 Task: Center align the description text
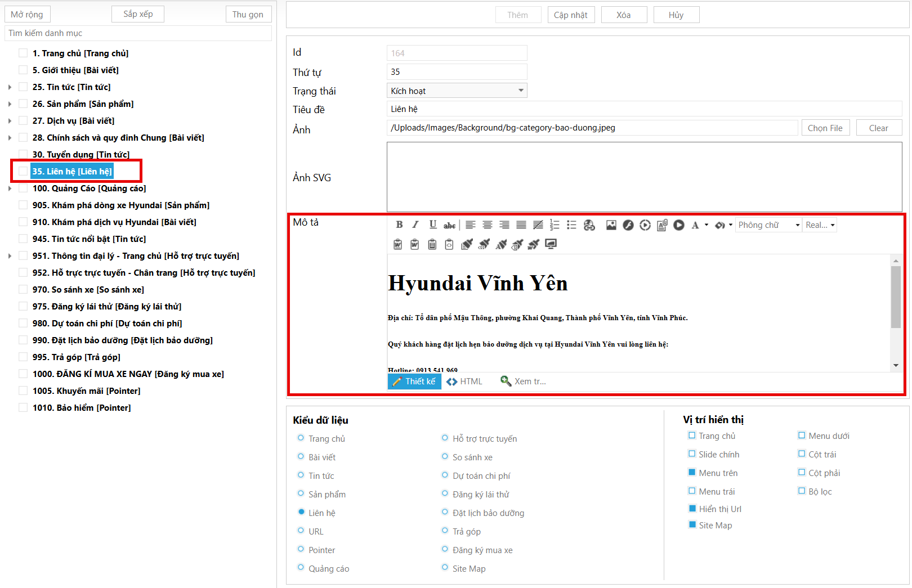pos(488,225)
